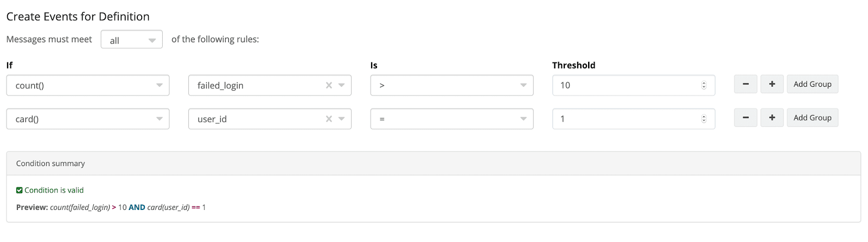Screen dimensions: 868x242
Task: Clear the user_id field with its X icon
Action: point(329,119)
